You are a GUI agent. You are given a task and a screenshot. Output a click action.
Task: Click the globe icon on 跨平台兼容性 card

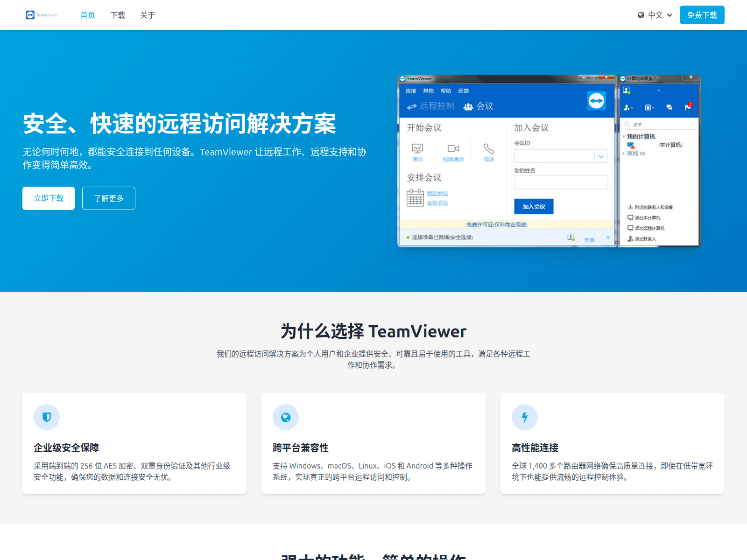[286, 417]
